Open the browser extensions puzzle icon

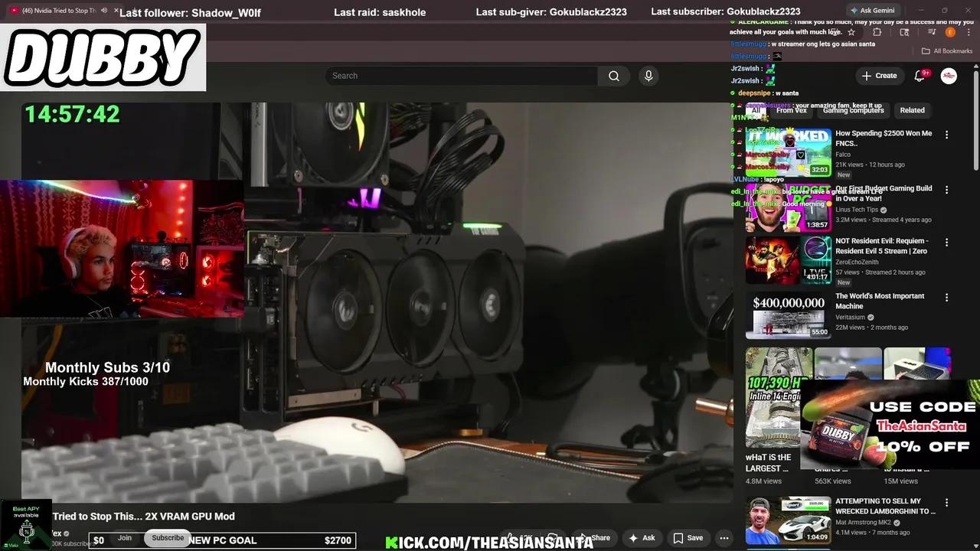pos(877,32)
